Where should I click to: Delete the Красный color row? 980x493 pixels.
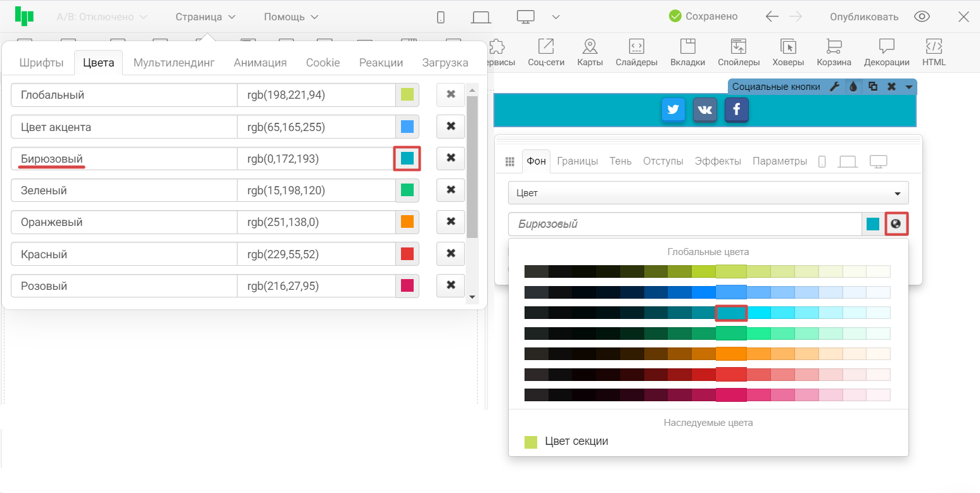click(x=450, y=254)
